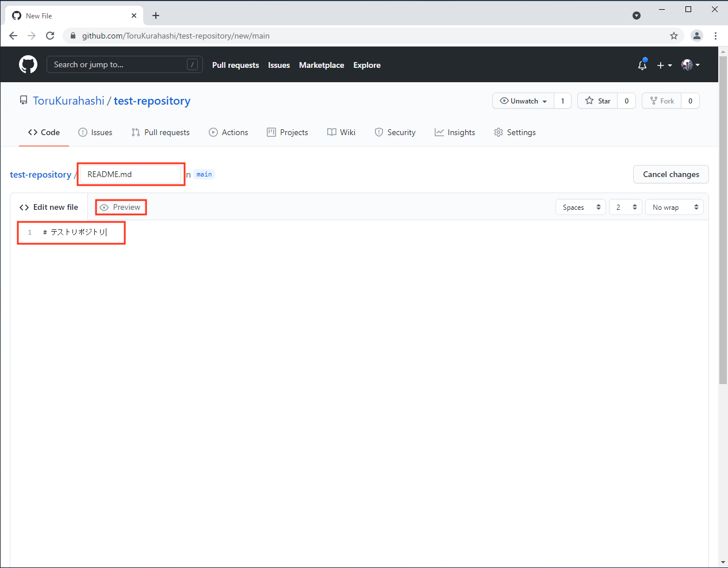Go to Explore in the header

(367, 65)
